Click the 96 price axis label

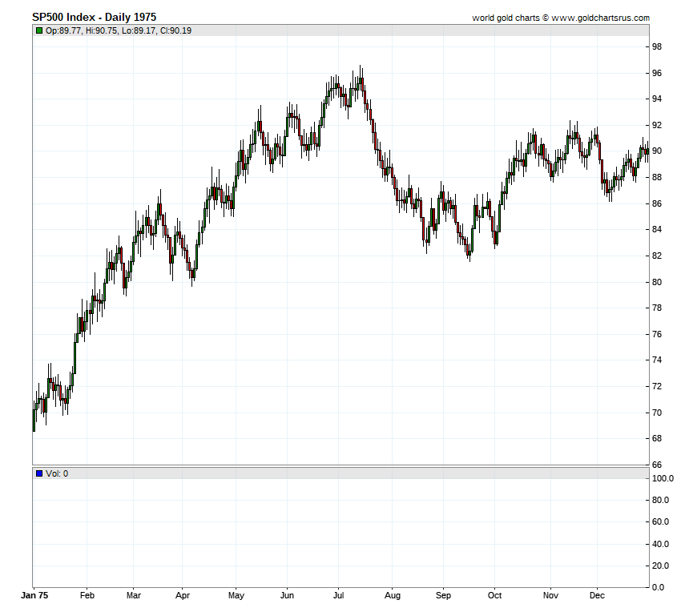[x=657, y=73]
